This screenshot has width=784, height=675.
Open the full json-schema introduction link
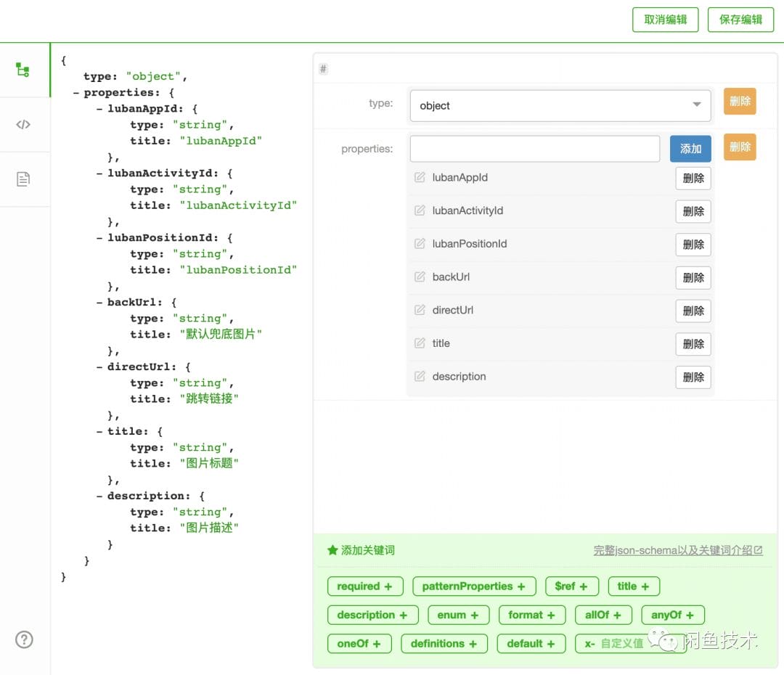click(x=677, y=550)
